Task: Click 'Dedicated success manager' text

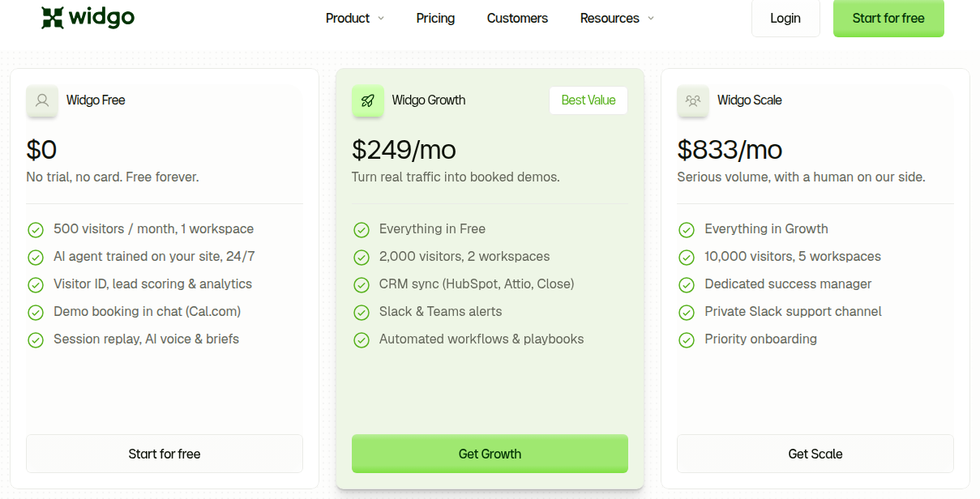Action: pyautogui.click(x=789, y=284)
